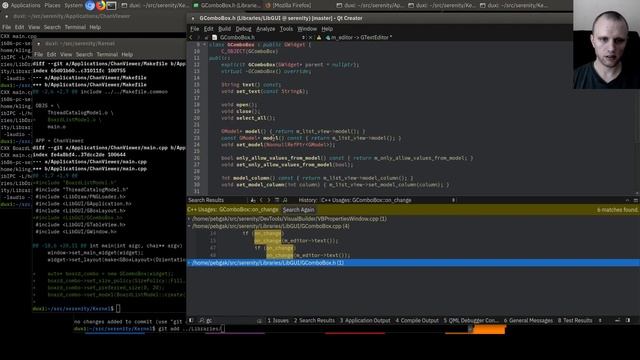Open the output panes selector arrows
This screenshot has width=640, height=360.
pyautogui.click(x=600, y=320)
